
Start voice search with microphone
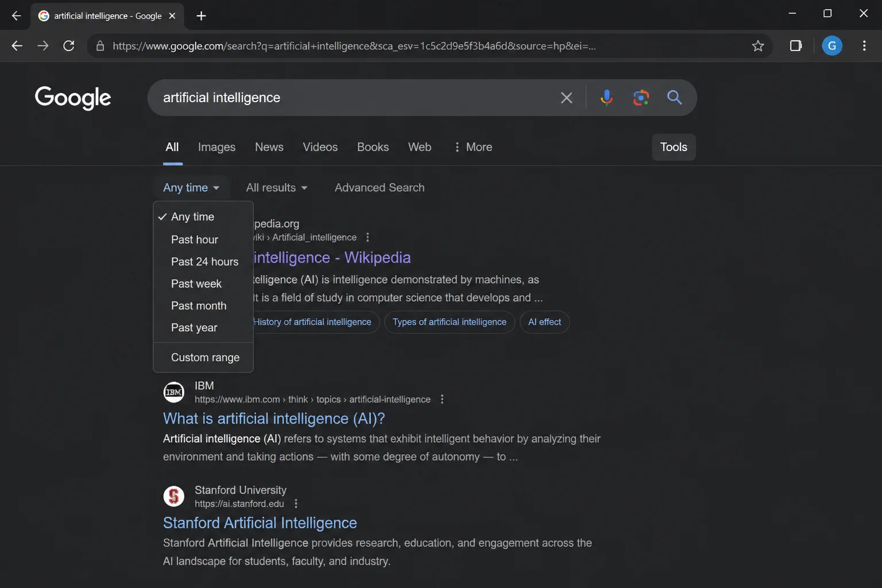(x=606, y=98)
